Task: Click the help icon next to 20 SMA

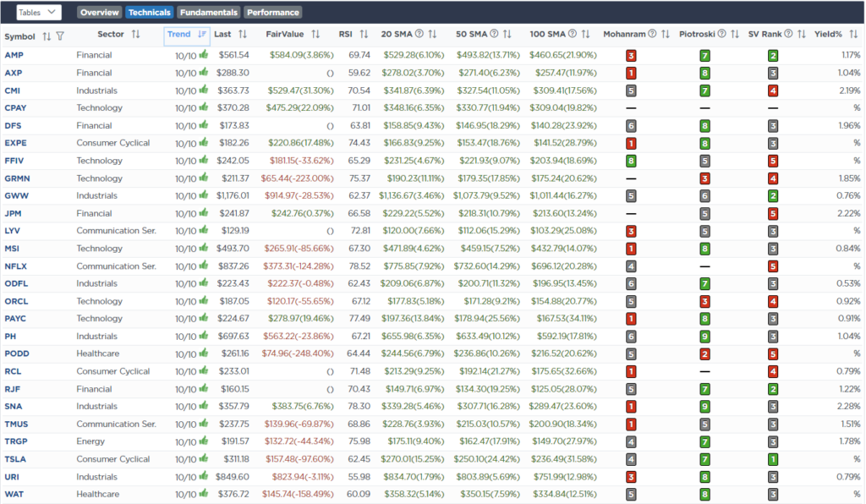Action: [421, 35]
